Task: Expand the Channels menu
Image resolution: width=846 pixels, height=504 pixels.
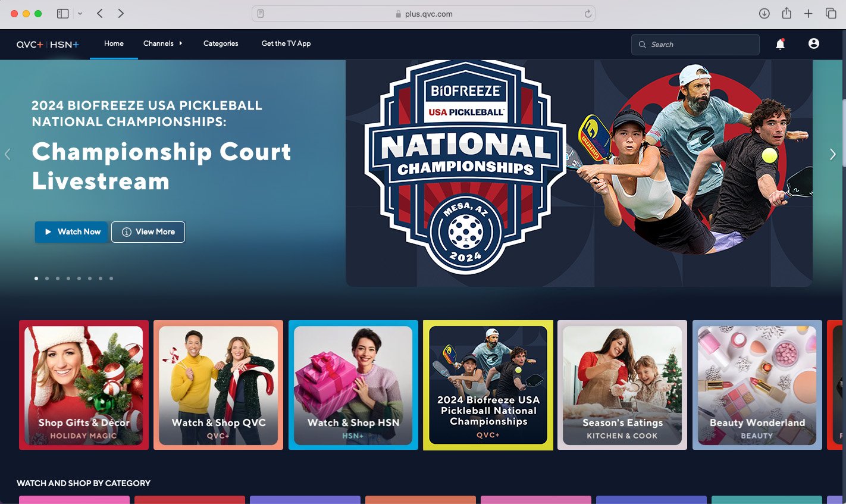Action: (163, 43)
